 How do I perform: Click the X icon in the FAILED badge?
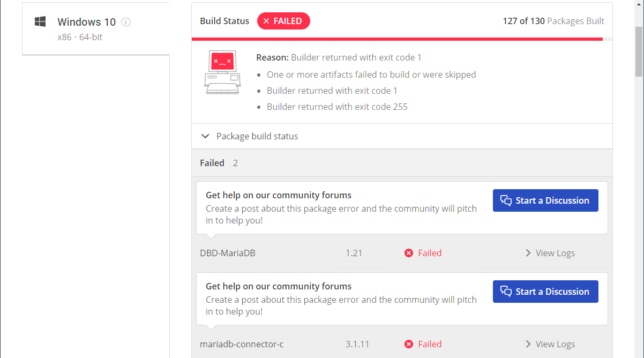[266, 21]
